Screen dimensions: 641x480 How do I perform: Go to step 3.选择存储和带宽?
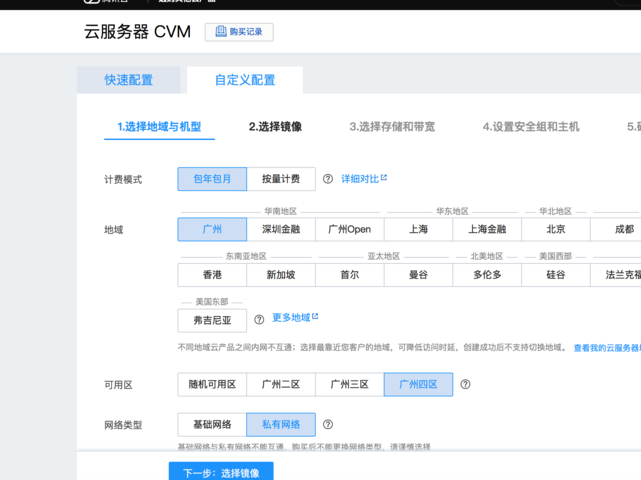click(392, 127)
